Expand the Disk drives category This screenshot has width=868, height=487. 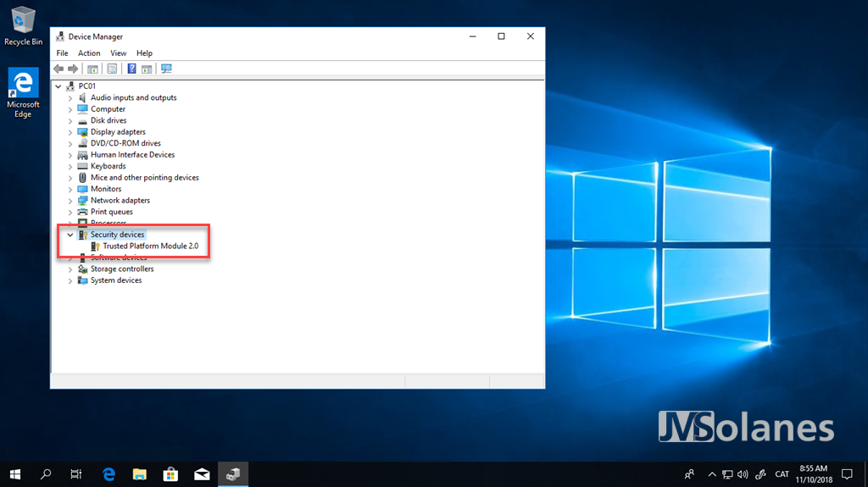[x=70, y=120]
